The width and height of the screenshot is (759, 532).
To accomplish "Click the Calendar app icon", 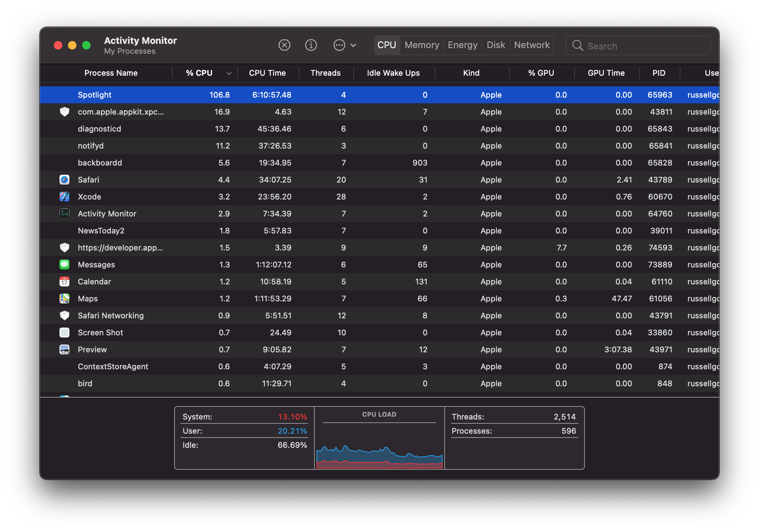I will coord(64,282).
